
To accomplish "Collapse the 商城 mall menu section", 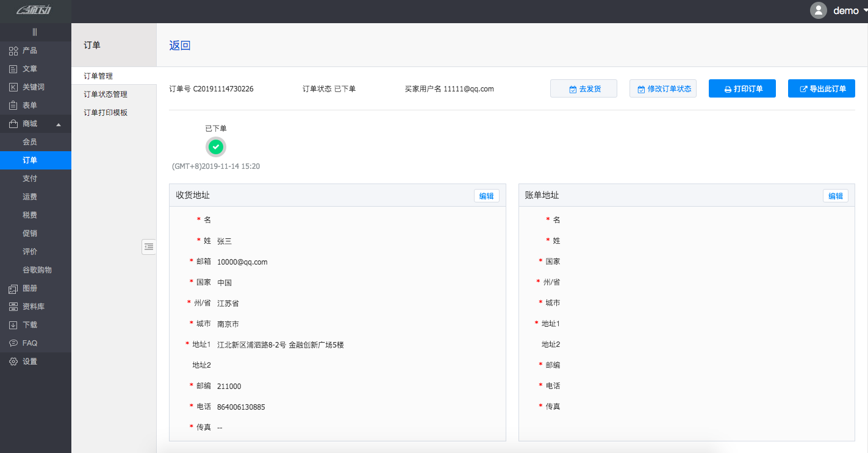I will (59, 124).
